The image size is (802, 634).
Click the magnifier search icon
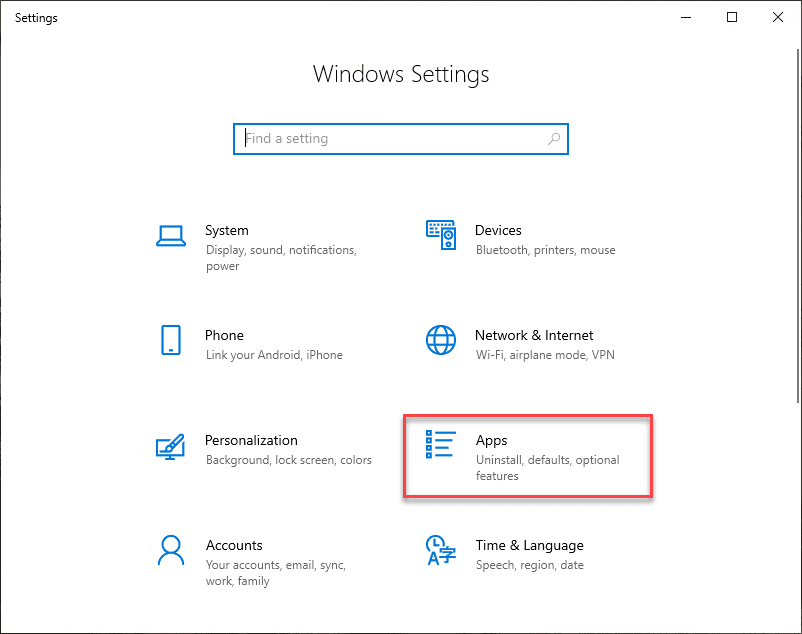554,139
